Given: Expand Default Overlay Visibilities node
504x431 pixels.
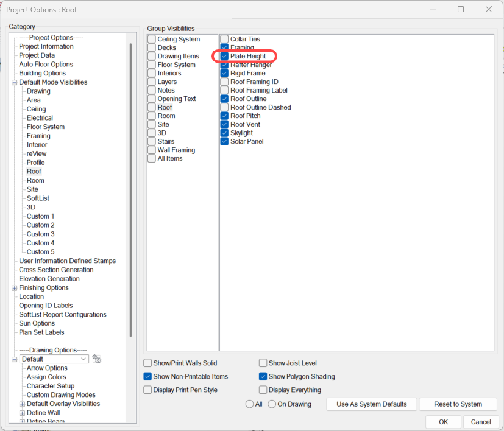Looking at the screenshot, I should tap(22, 404).
